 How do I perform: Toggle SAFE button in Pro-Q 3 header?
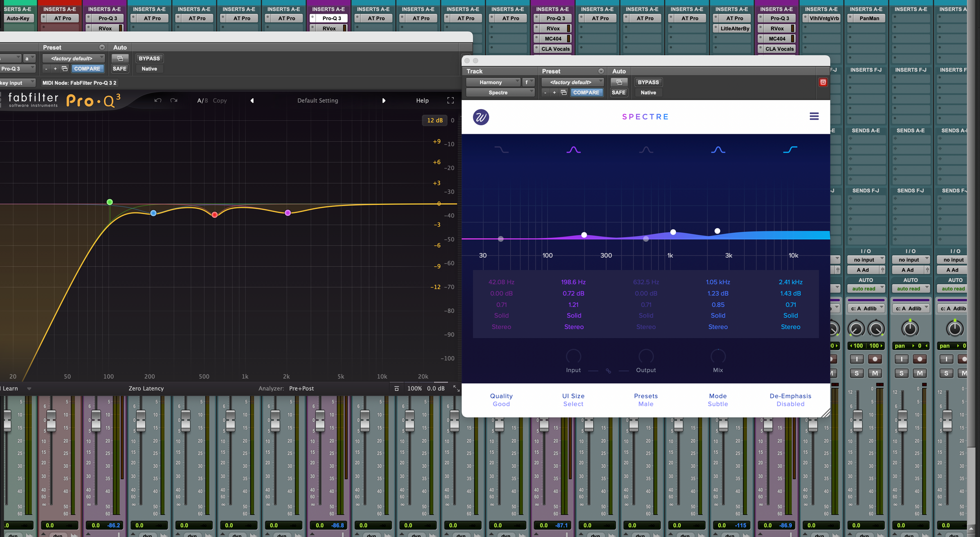pyautogui.click(x=119, y=69)
